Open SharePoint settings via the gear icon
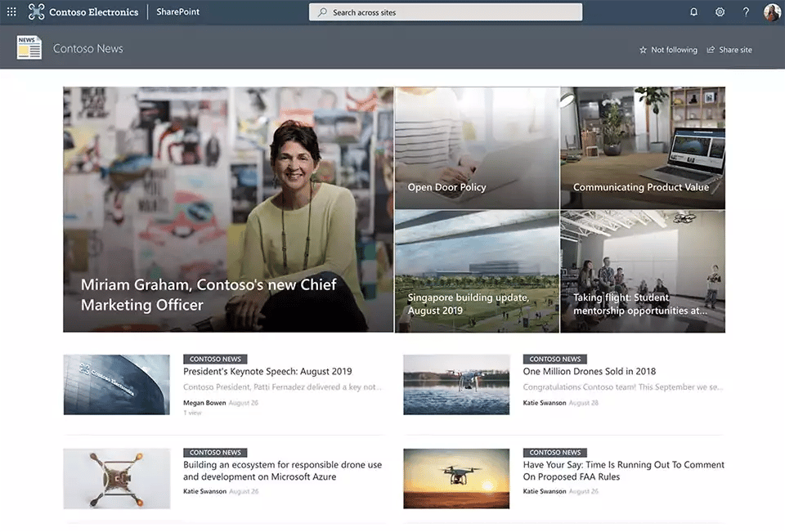 (x=720, y=11)
